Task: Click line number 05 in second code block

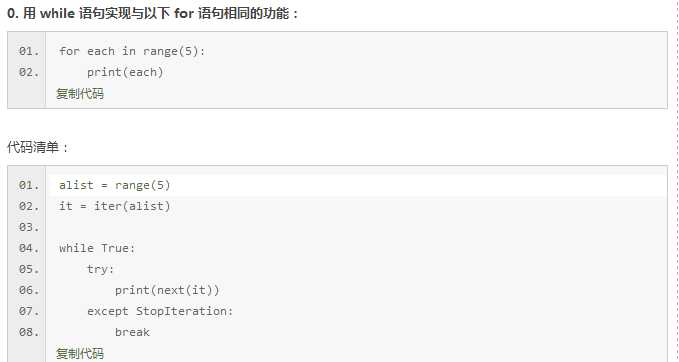Action: (x=29, y=269)
